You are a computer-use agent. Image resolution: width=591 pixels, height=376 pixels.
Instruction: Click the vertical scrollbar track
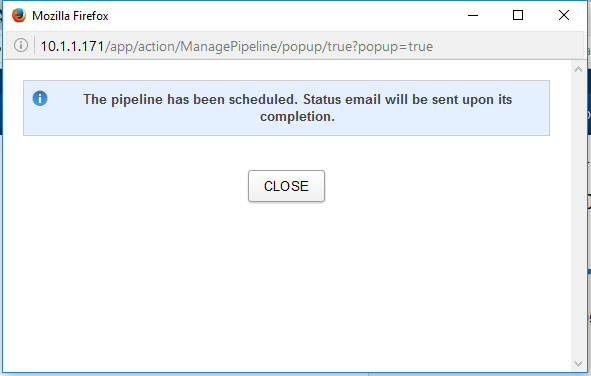tap(579, 216)
